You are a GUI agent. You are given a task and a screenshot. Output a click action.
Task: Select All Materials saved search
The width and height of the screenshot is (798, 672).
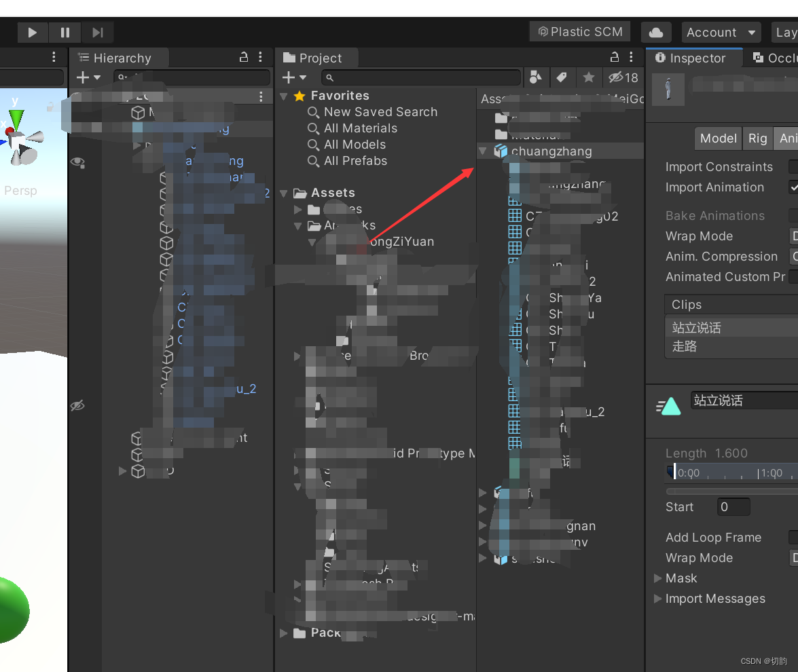pyautogui.click(x=361, y=128)
